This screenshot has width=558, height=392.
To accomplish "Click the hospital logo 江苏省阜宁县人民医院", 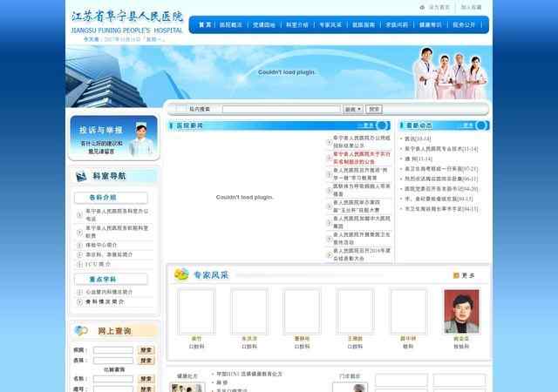I will point(126,23).
